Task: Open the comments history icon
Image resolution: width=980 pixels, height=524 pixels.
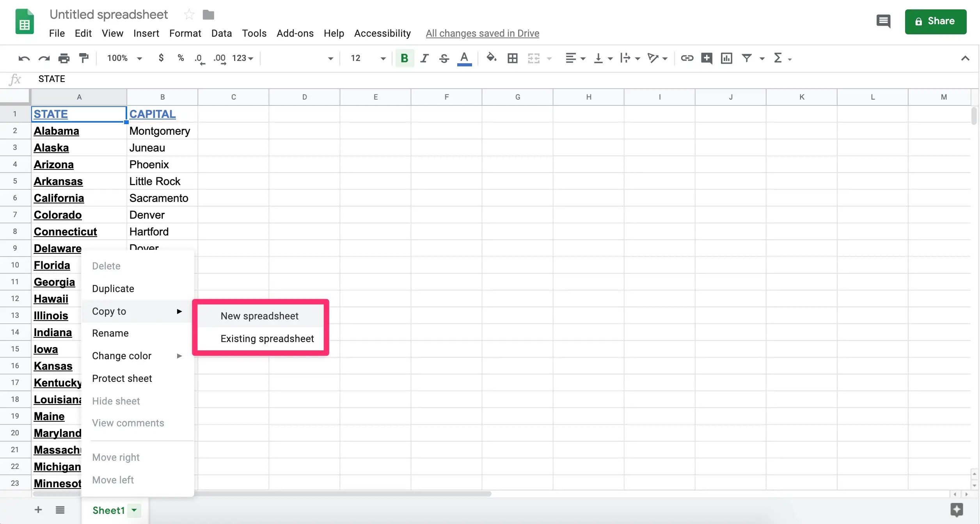Action: 883,21
